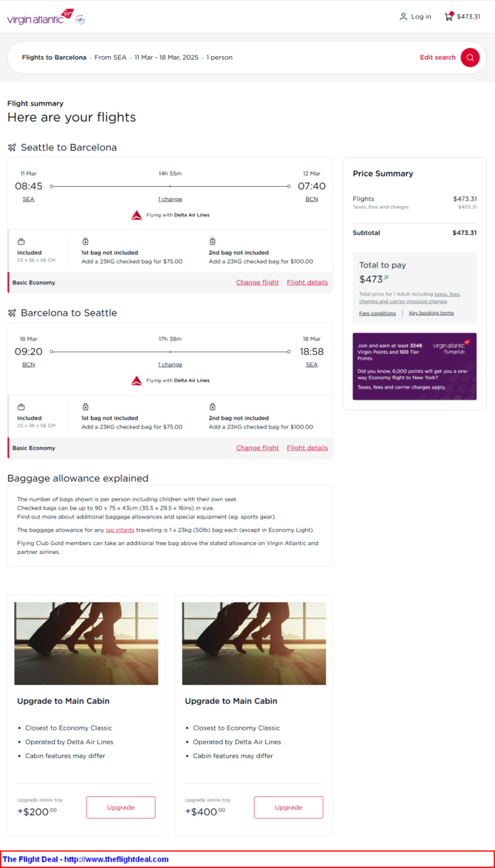Click the 2nd bag lock icon in the Barcelona to Seattle flight
495x868 pixels.
pos(213,407)
